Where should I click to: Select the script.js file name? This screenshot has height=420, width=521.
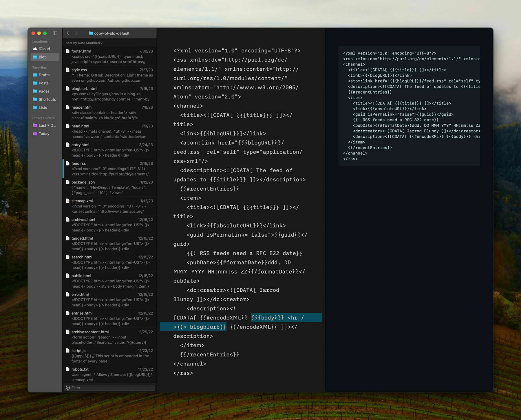pos(78,350)
